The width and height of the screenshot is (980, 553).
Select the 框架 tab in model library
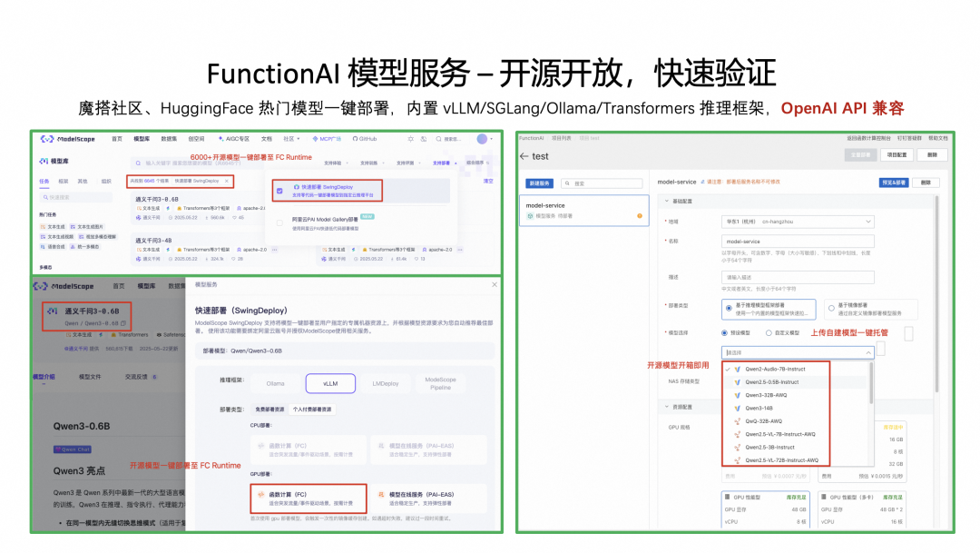coord(64,181)
